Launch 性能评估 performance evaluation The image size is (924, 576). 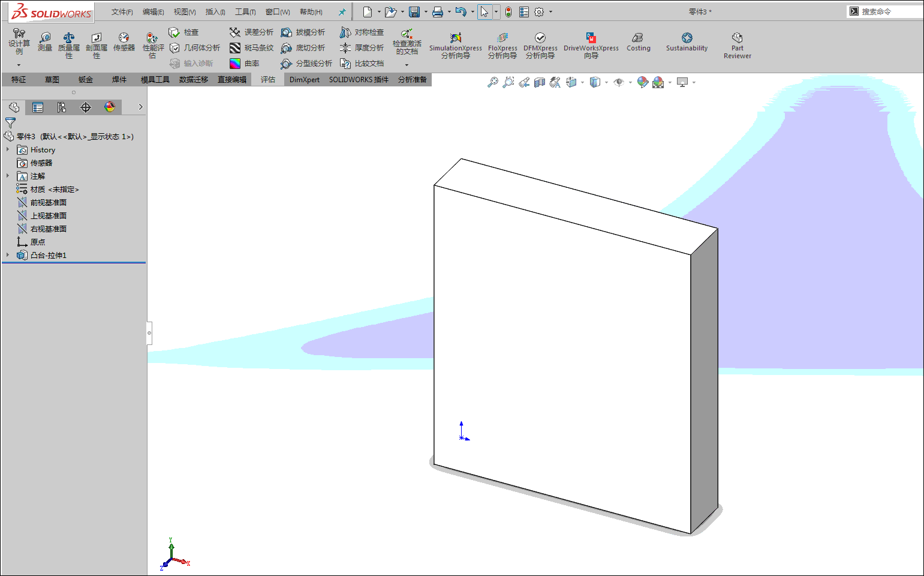[x=153, y=46]
